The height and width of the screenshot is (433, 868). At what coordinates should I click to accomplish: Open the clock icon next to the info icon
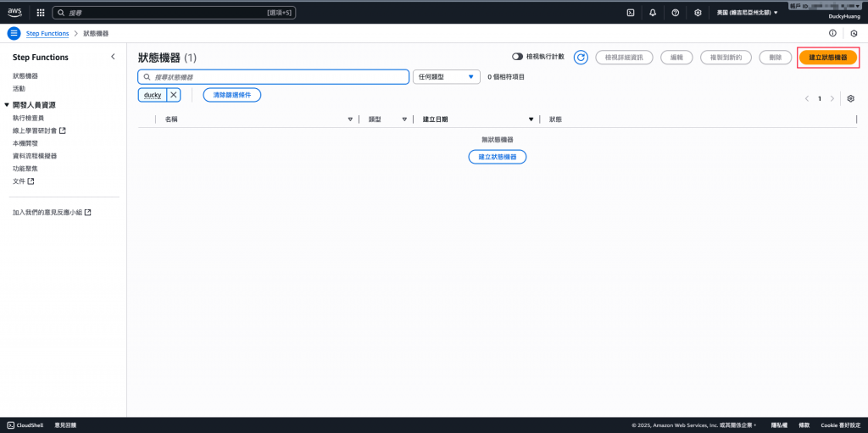pyautogui.click(x=854, y=33)
